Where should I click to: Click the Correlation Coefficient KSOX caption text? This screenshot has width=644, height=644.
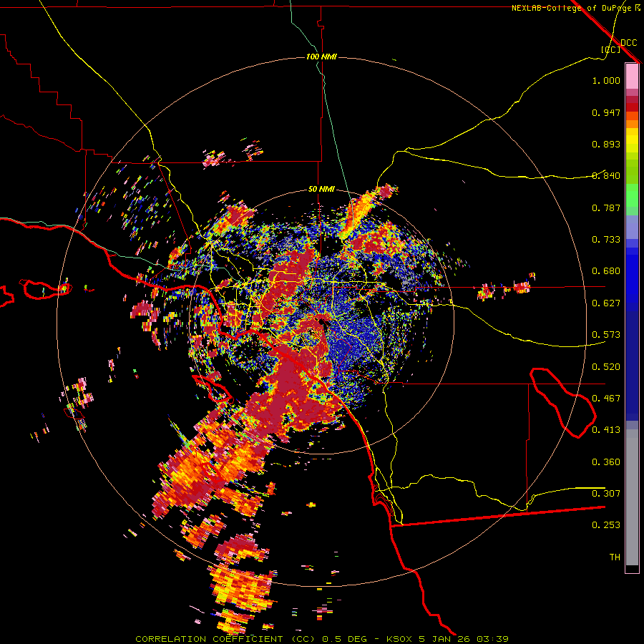(x=322, y=639)
